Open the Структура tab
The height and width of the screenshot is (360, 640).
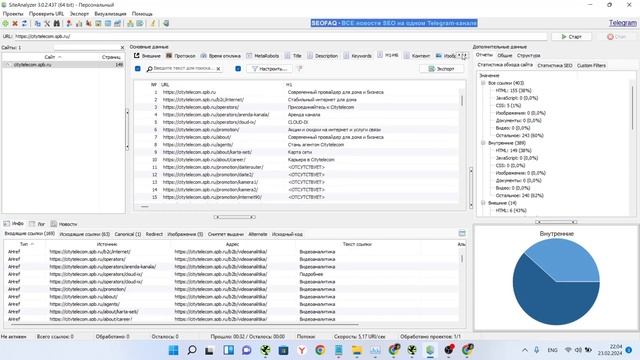[528, 55]
